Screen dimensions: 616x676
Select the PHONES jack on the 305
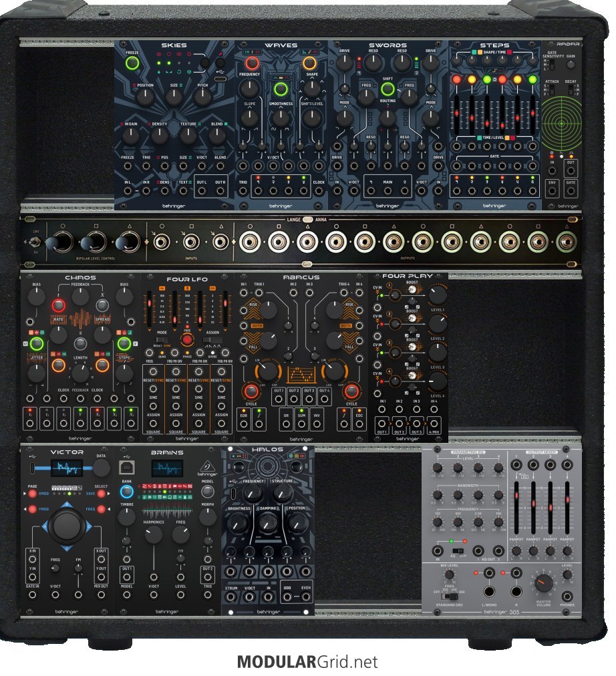(567, 597)
